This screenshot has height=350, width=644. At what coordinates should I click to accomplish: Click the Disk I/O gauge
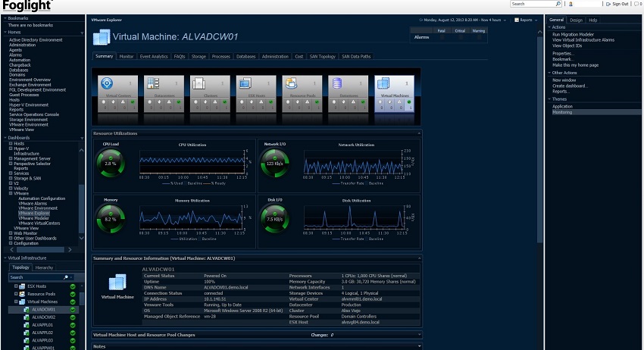(275, 219)
